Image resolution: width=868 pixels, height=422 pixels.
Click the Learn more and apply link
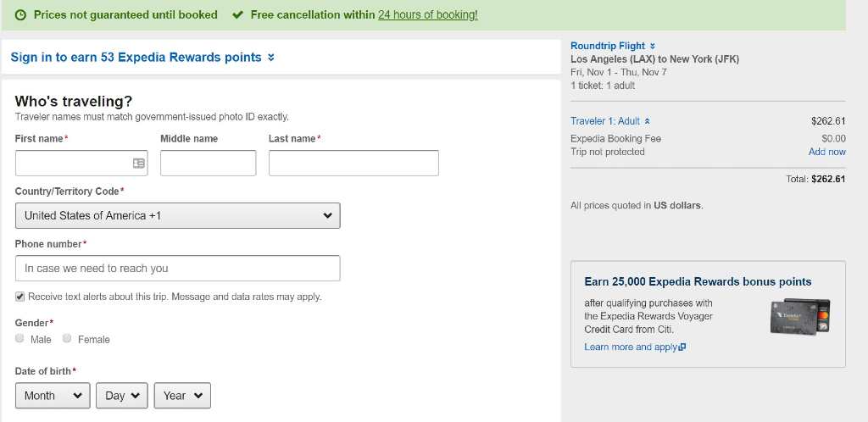click(630, 347)
